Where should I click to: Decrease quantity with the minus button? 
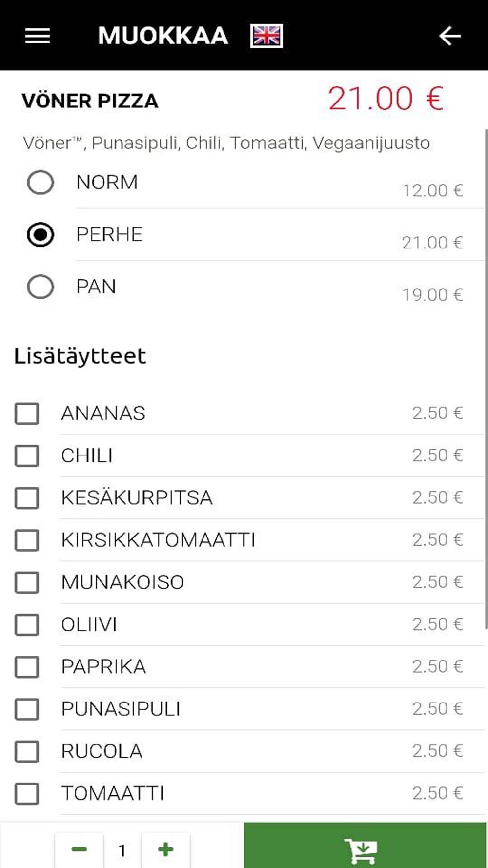point(79,850)
